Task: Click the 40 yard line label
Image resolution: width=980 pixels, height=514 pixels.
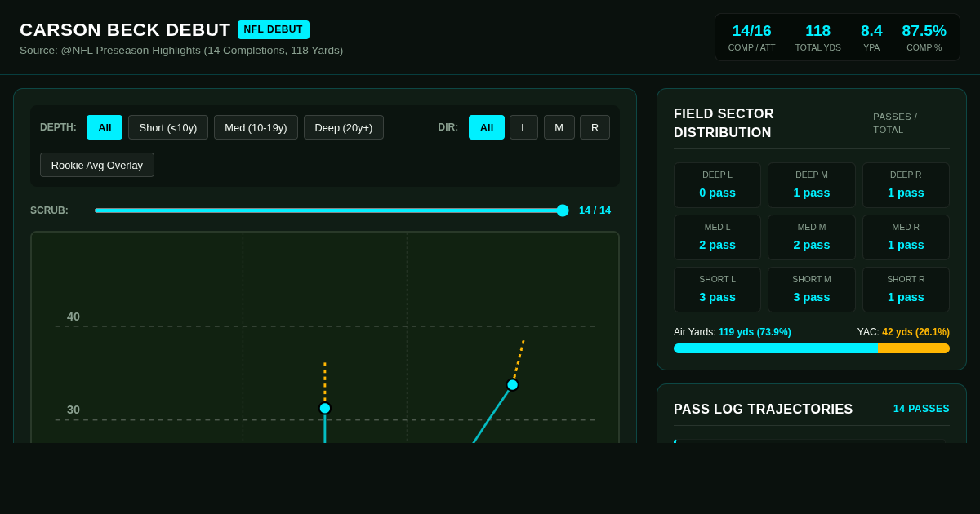Action: coord(73,317)
